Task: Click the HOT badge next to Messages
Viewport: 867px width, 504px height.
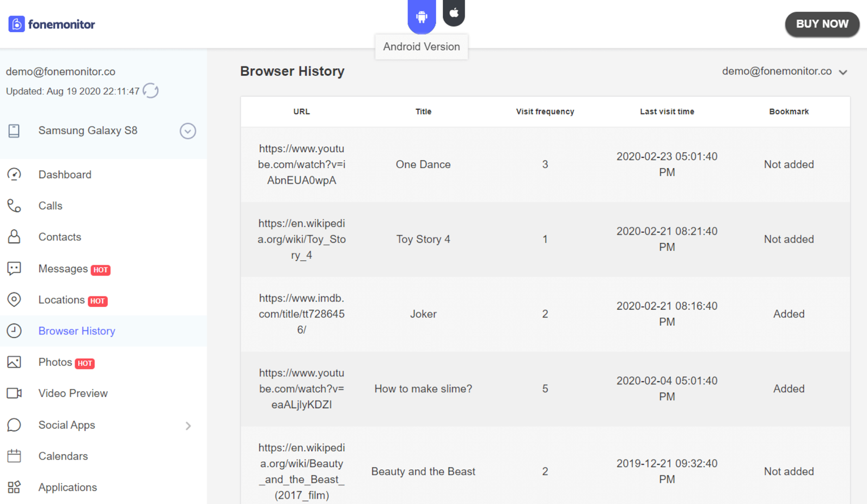Action: 100,270
